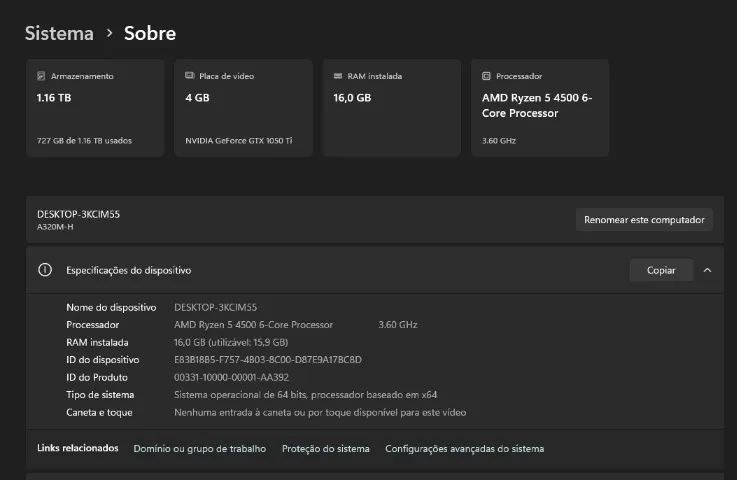737x480 pixels.
Task: Click the RAM instalada memory icon
Action: point(337,76)
